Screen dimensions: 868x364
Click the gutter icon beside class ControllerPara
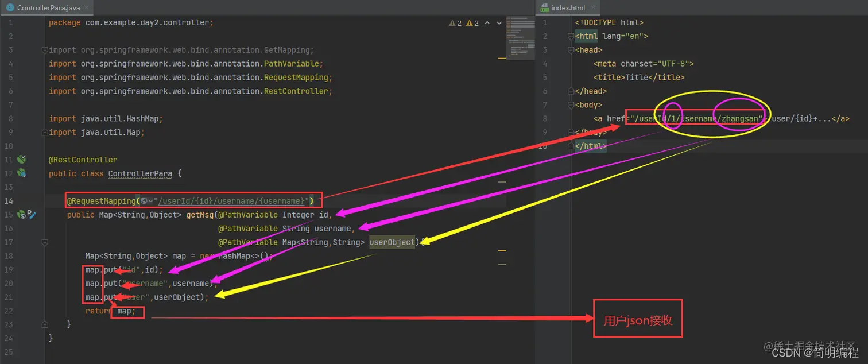coord(22,173)
